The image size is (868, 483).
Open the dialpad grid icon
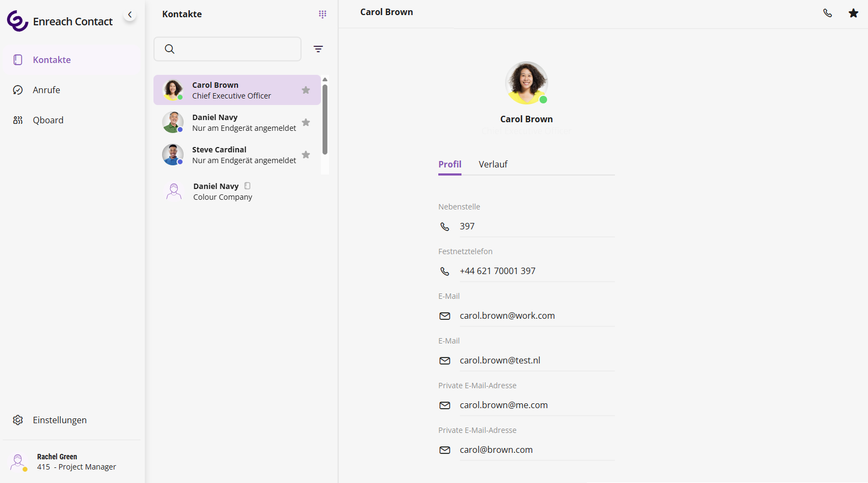click(322, 14)
